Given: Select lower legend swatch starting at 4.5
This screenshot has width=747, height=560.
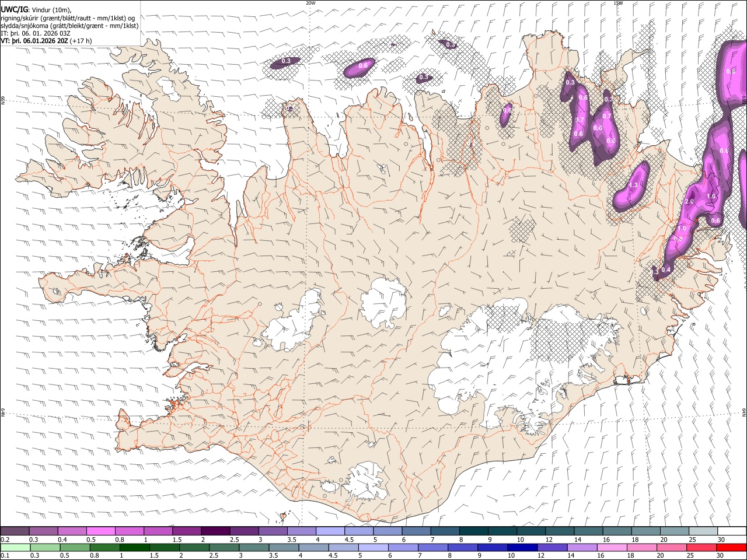Looking at the screenshot, I should point(343,547).
